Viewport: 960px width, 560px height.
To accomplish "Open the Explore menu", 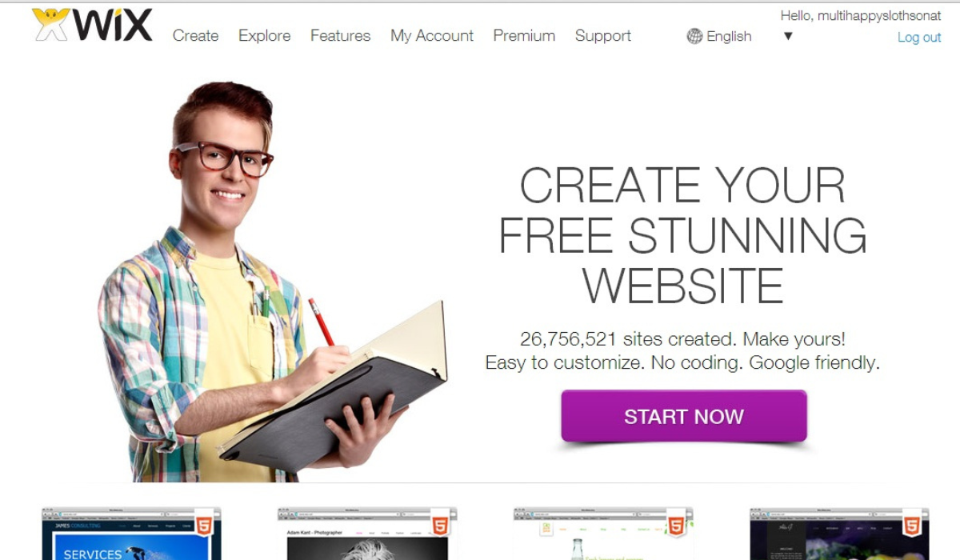I will (264, 36).
